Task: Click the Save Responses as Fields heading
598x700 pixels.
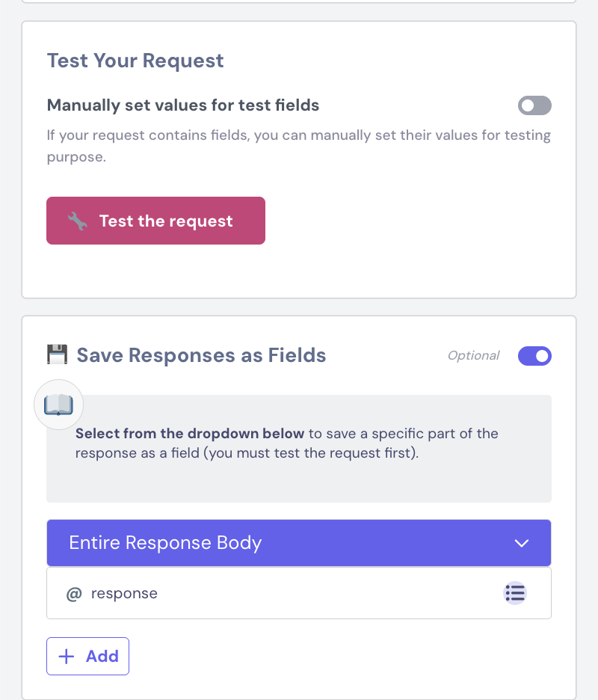Action: [x=201, y=354]
